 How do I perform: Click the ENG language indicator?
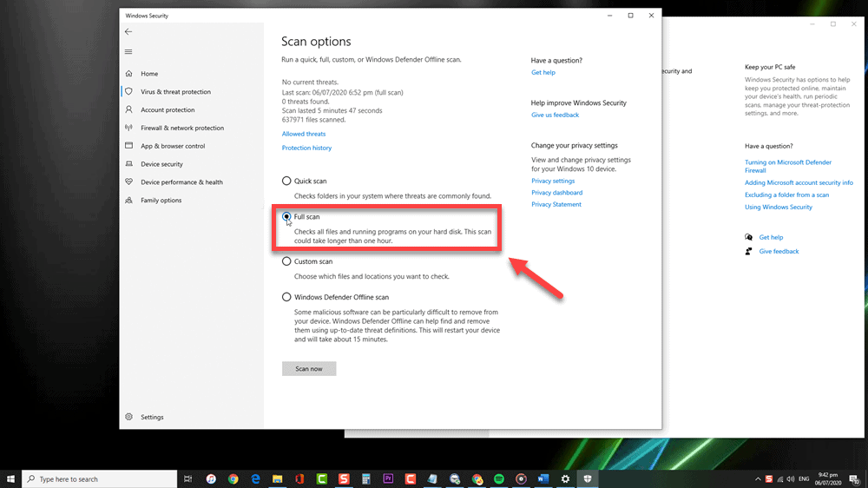pyautogui.click(x=804, y=479)
